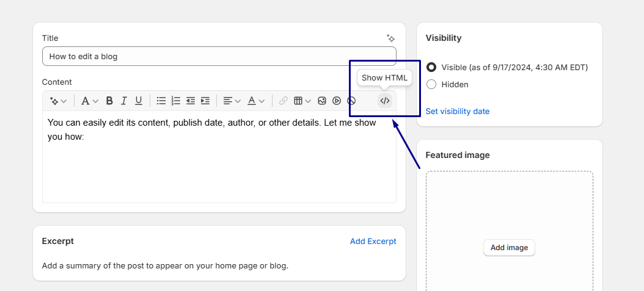Select the Visible radio button

point(431,67)
